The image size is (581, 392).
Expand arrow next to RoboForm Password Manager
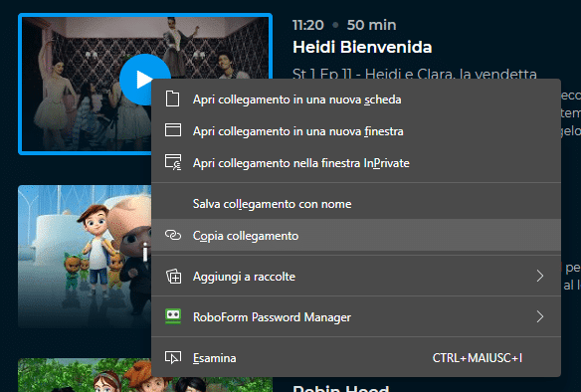click(x=540, y=316)
